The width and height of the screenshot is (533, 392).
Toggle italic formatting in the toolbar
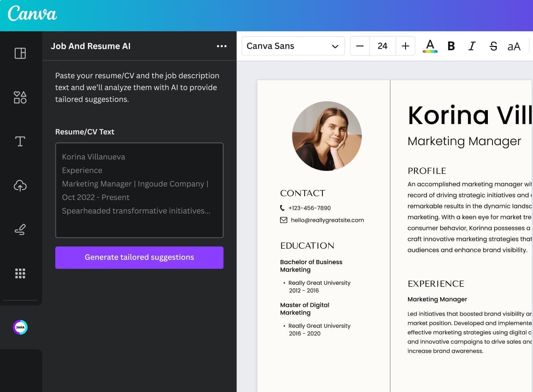tap(472, 46)
